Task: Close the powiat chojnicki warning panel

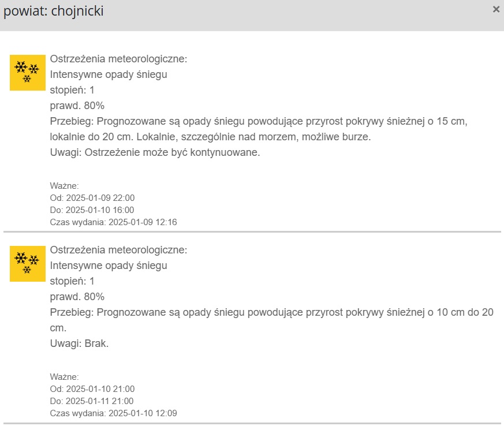Action: point(496,10)
